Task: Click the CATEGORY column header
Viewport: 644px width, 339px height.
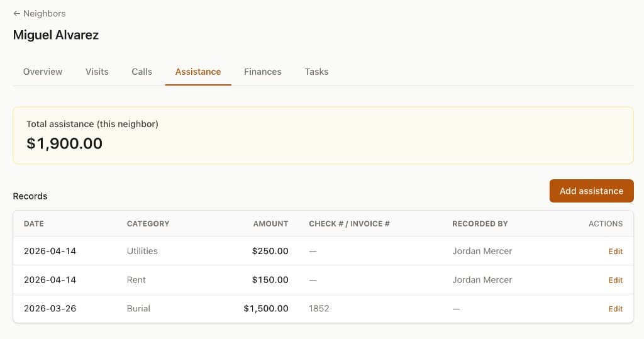Action: click(148, 223)
